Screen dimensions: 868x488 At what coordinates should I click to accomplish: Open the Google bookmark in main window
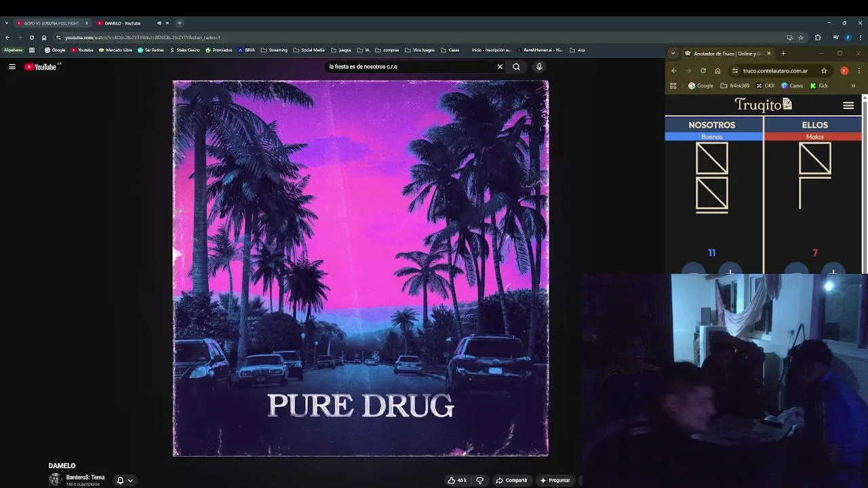pyautogui.click(x=55, y=49)
